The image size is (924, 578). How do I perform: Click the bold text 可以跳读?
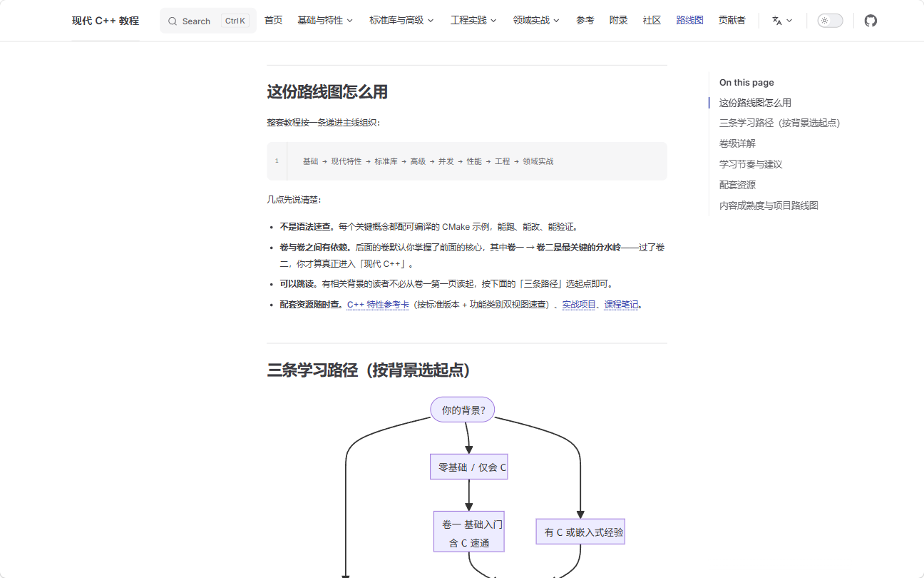pyautogui.click(x=299, y=284)
